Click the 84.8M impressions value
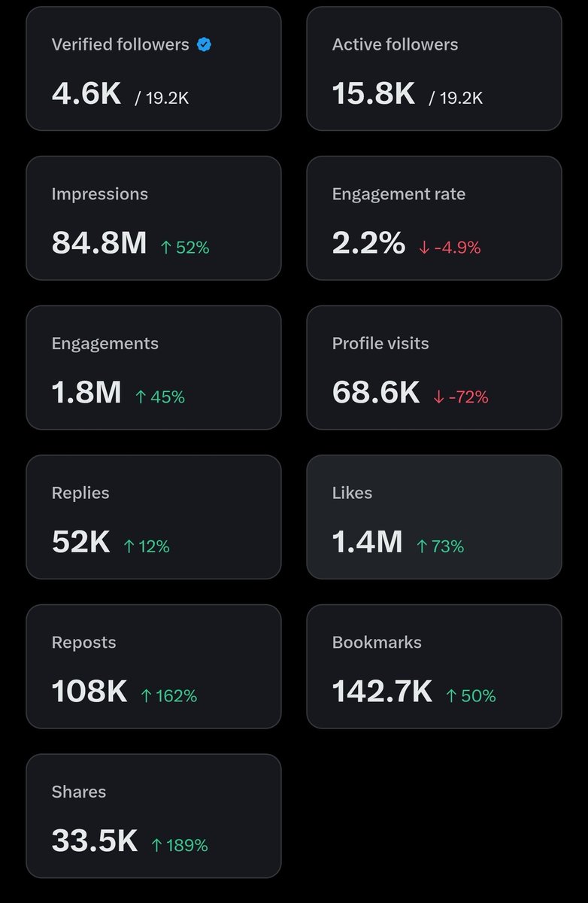 click(99, 242)
